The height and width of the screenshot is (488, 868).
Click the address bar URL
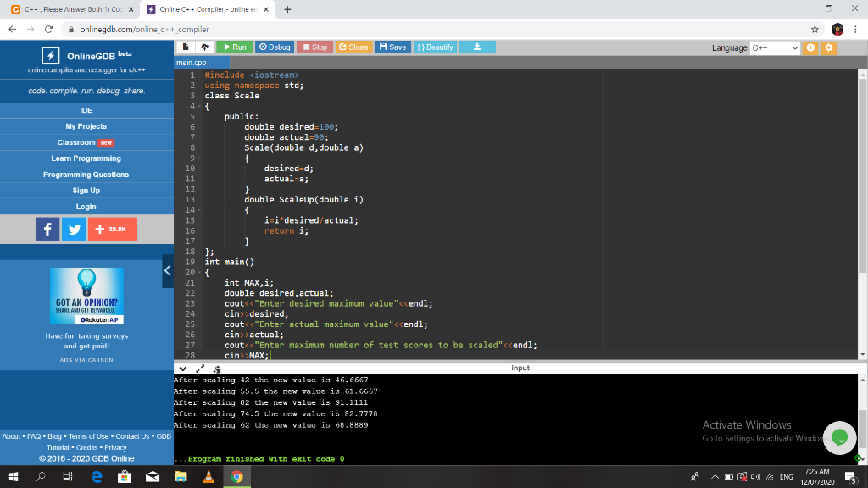click(x=144, y=30)
